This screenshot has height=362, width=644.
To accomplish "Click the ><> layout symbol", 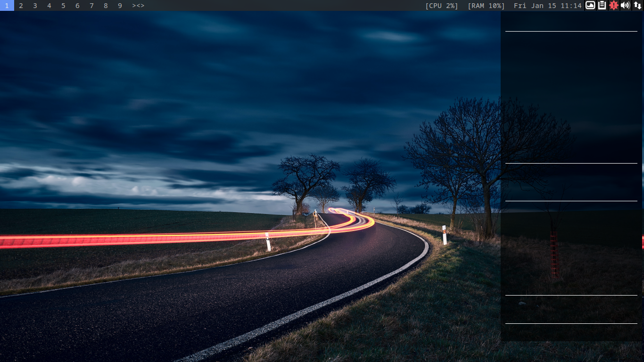I will [138, 6].
